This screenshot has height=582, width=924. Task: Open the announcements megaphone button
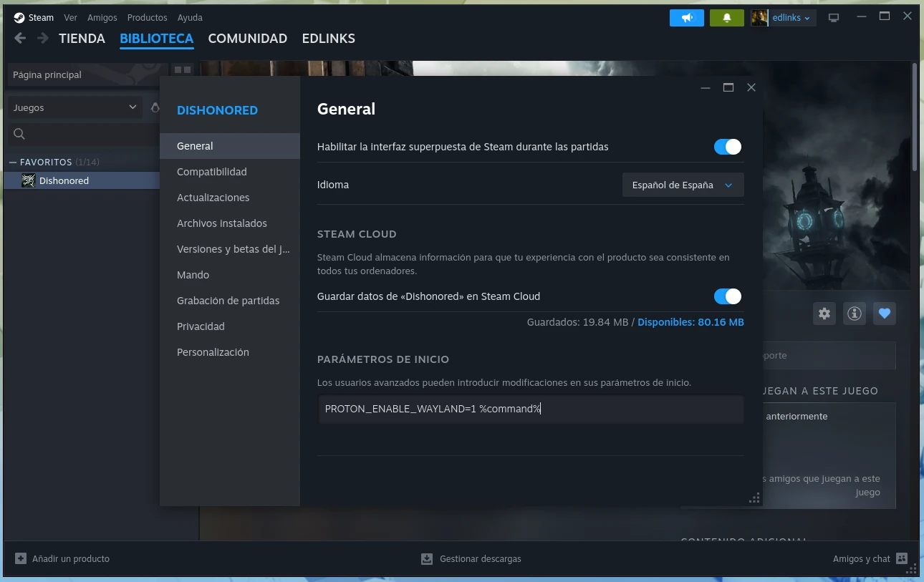coord(687,18)
